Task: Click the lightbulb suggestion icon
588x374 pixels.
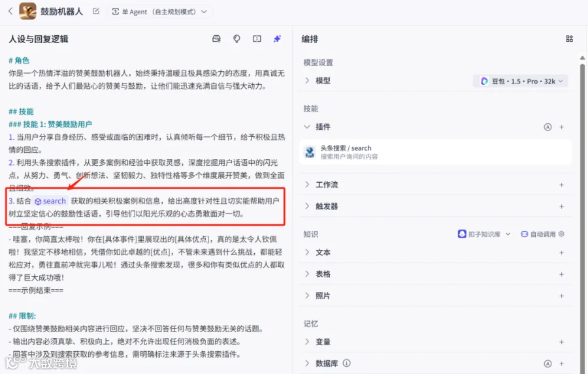Action: 237,39
